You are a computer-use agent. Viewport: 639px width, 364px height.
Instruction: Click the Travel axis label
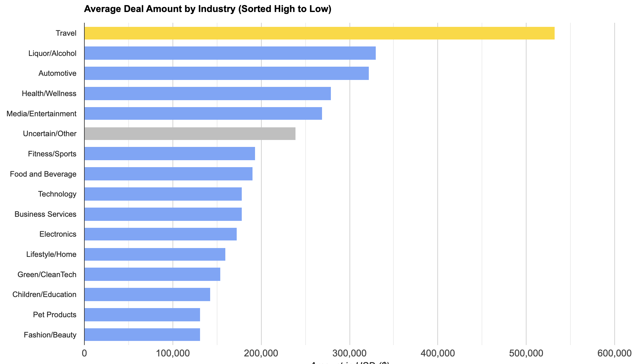pyautogui.click(x=66, y=33)
